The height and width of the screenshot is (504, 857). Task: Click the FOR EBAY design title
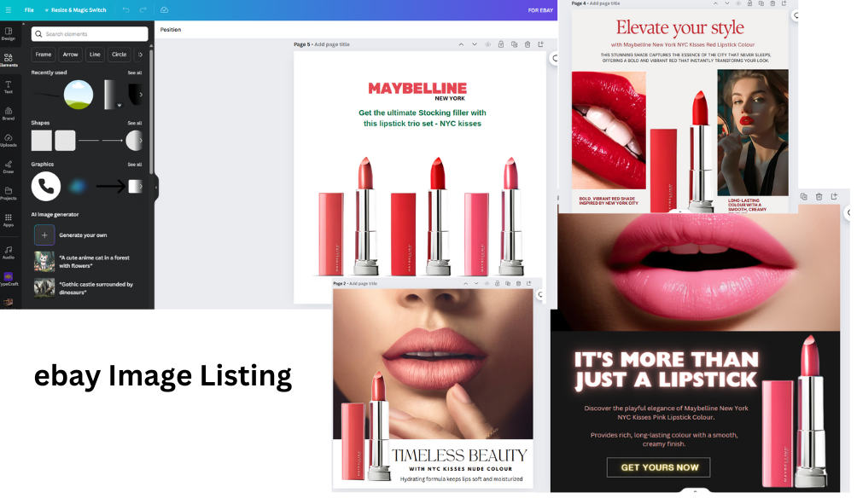pyautogui.click(x=540, y=10)
